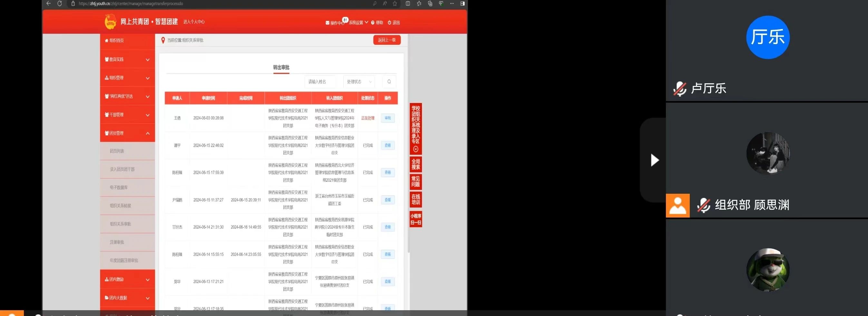Select 组织关系转接 in sidebar submenu
Image resolution: width=868 pixels, height=316 pixels.
120,206
